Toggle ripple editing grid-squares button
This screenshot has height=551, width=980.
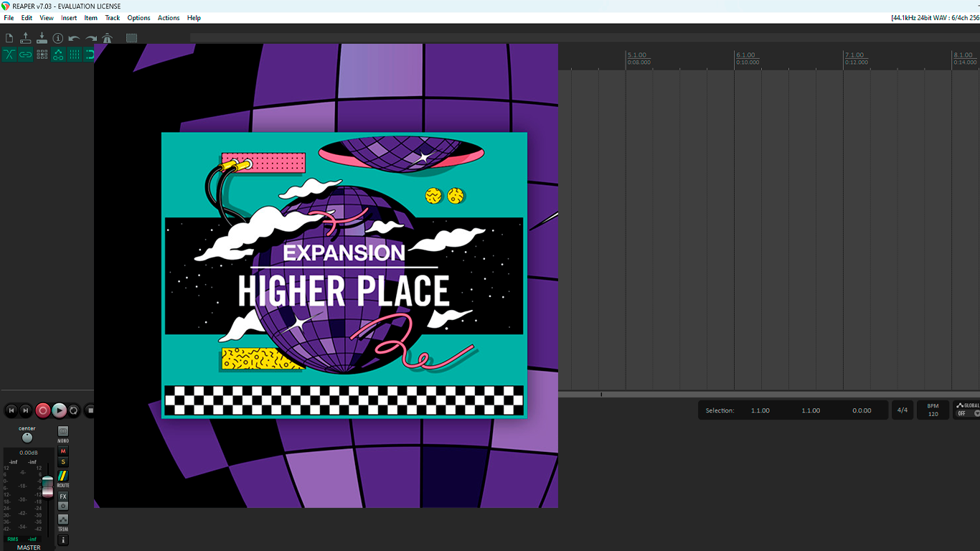click(42, 55)
